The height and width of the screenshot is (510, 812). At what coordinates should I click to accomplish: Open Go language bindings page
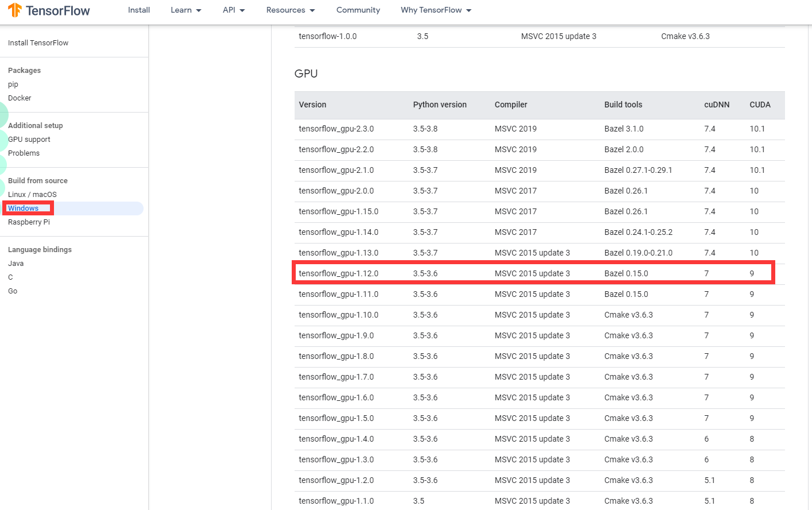pyautogui.click(x=13, y=291)
